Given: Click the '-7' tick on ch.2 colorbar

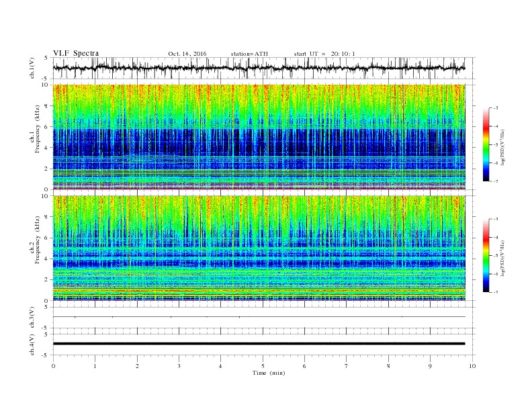Looking at the screenshot, I should click(x=496, y=292).
